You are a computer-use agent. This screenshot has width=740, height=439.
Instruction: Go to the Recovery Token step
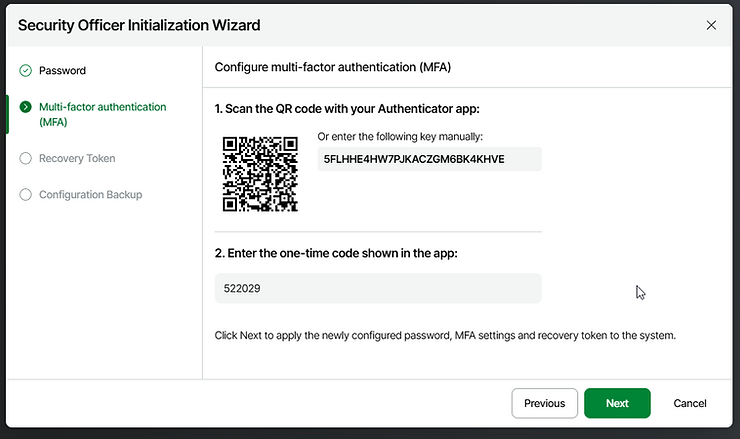pyautogui.click(x=77, y=158)
